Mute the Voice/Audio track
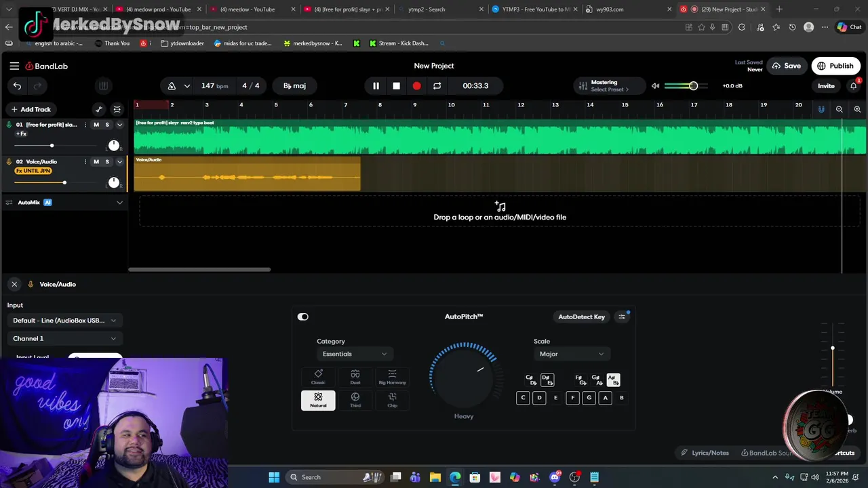 tap(96, 161)
